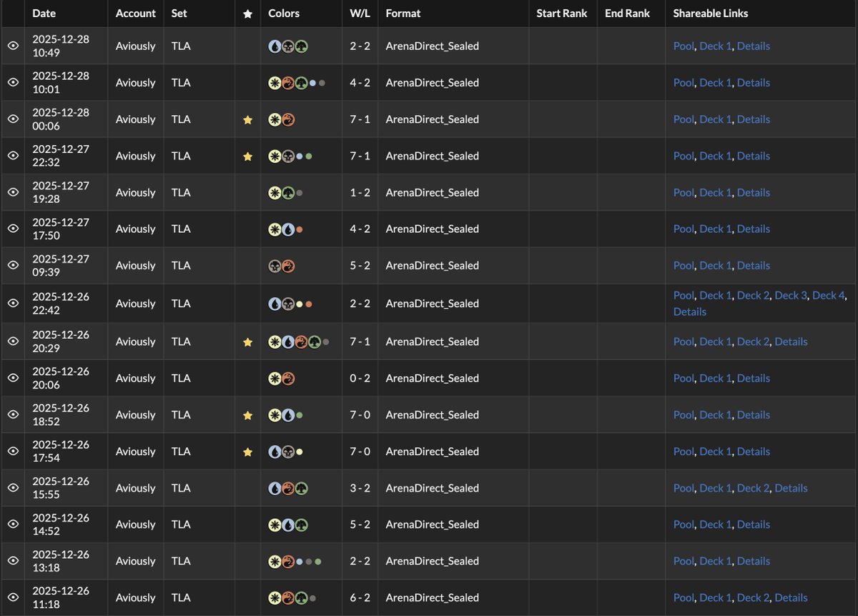Screen dimensions: 858x616
Task: Toggle eye icon for 2025-12-27 09:39 row
Action: coord(13,265)
